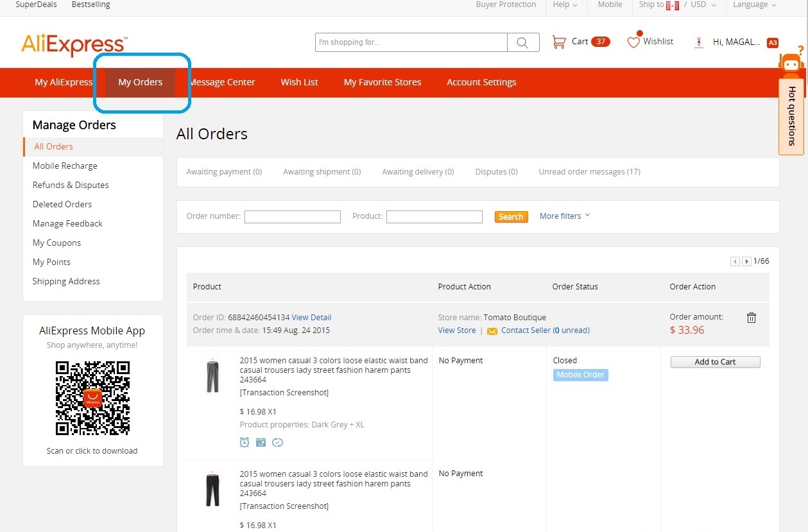Click the clock icon under Dark Grey pants
Image resolution: width=808 pixels, height=532 pixels.
(245, 442)
